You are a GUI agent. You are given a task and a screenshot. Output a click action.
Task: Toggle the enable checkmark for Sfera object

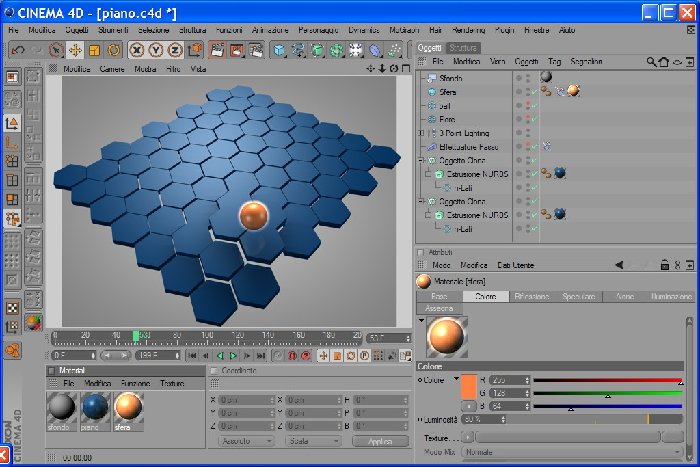(534, 92)
